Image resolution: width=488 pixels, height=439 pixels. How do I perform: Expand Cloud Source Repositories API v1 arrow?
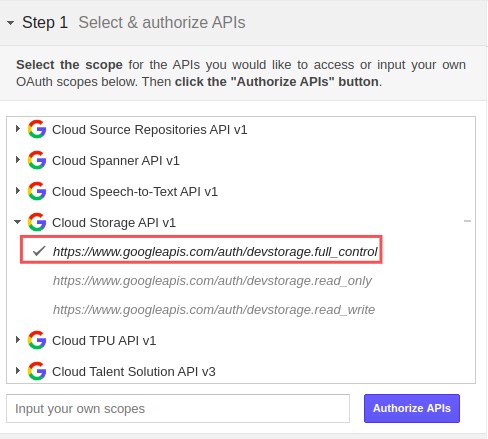click(18, 128)
